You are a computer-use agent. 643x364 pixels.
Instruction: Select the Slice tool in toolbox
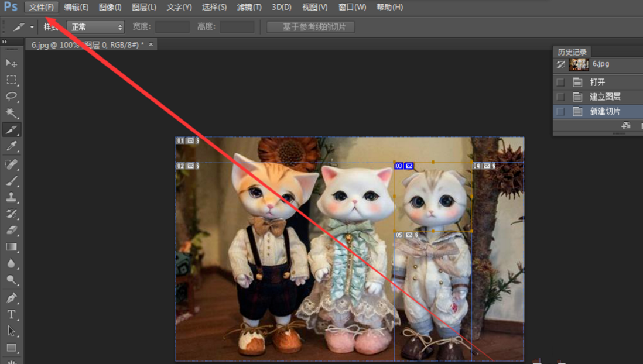point(11,129)
